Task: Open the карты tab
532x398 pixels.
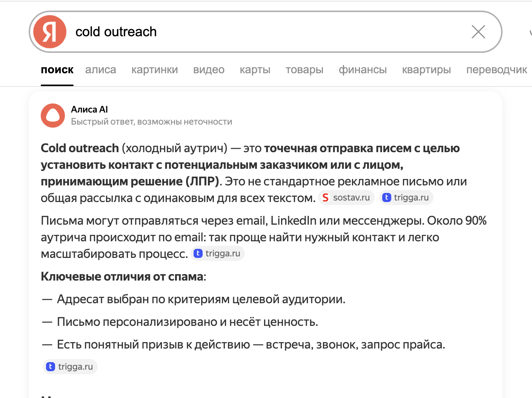Action: [x=255, y=70]
